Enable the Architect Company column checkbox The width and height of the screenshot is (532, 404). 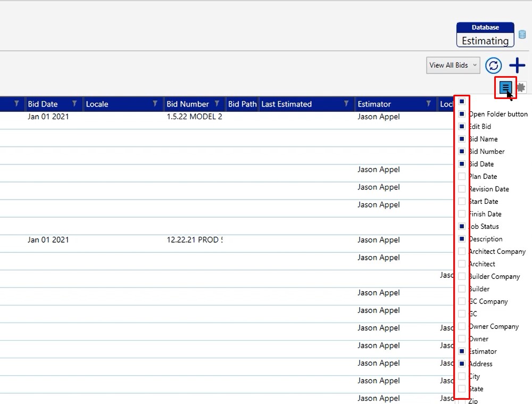point(462,251)
